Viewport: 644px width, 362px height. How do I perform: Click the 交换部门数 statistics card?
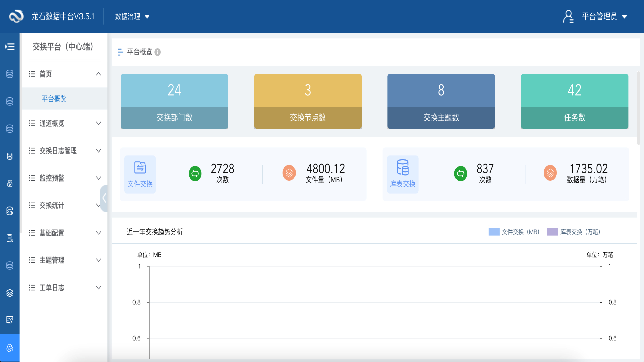point(174,101)
